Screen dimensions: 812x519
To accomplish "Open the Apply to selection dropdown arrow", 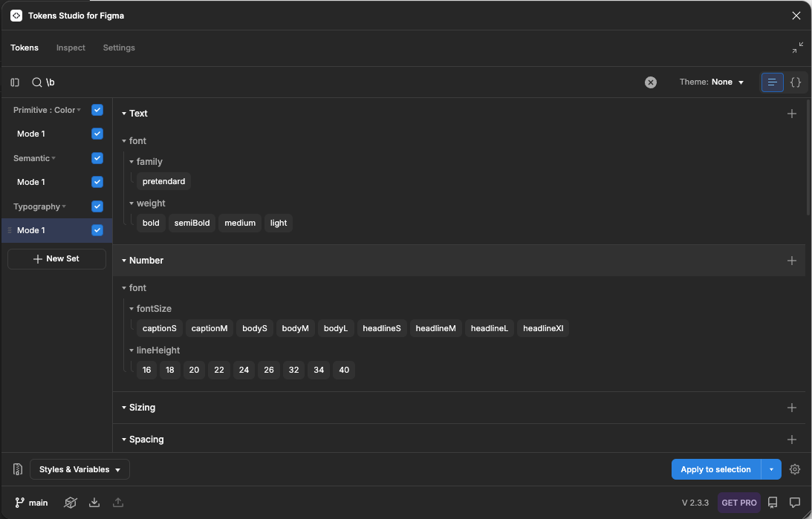I will pos(771,469).
